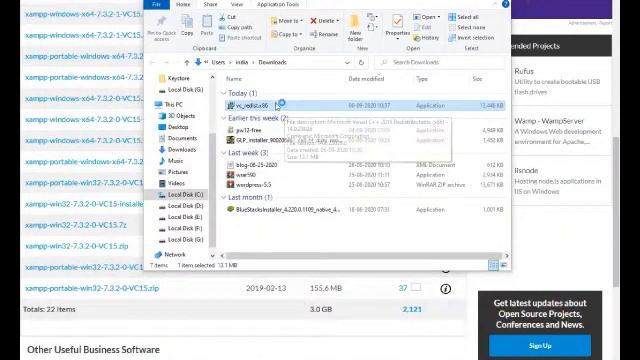Click the Up one level arrow
The width and height of the screenshot is (640, 360).
coord(187,62)
